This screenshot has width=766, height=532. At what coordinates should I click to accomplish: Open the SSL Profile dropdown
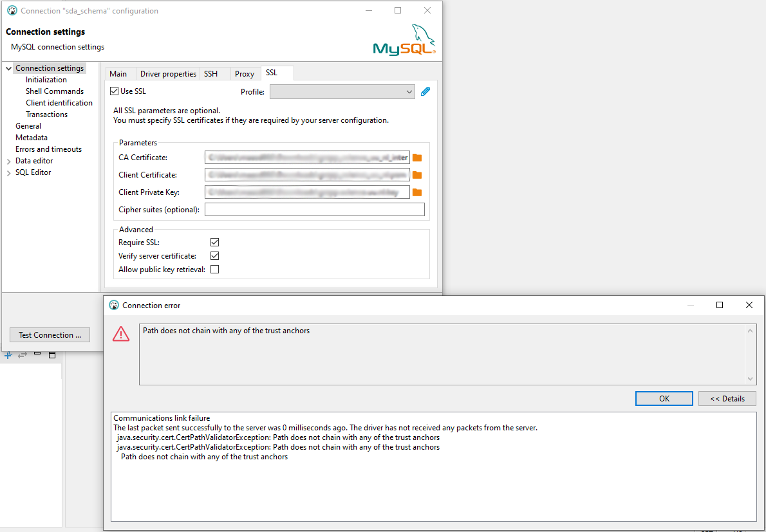410,91
